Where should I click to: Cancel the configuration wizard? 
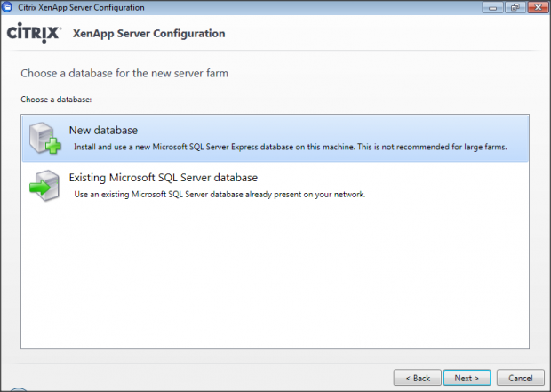pos(521,378)
